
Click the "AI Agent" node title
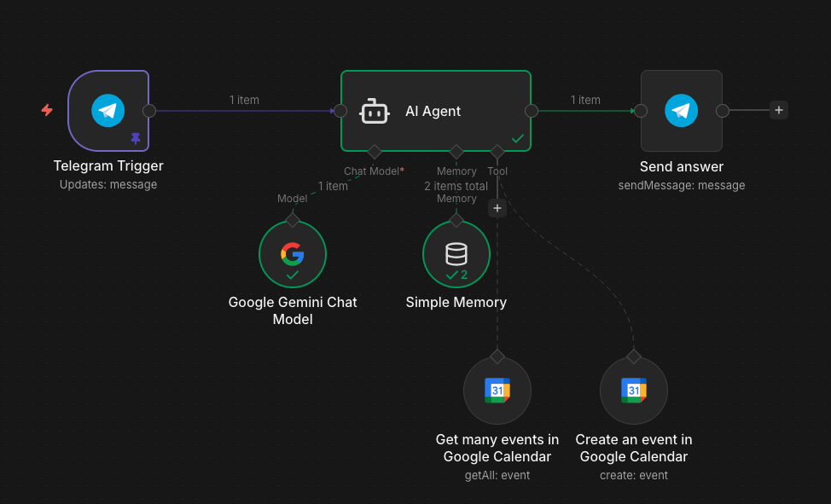(433, 112)
